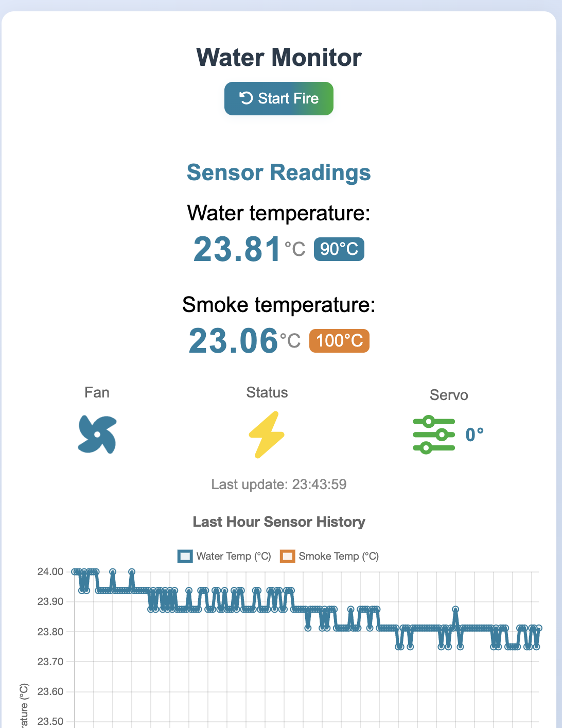This screenshot has height=728, width=562.
Task: Click the Last Hour Sensor History chart title
Action: click(279, 522)
